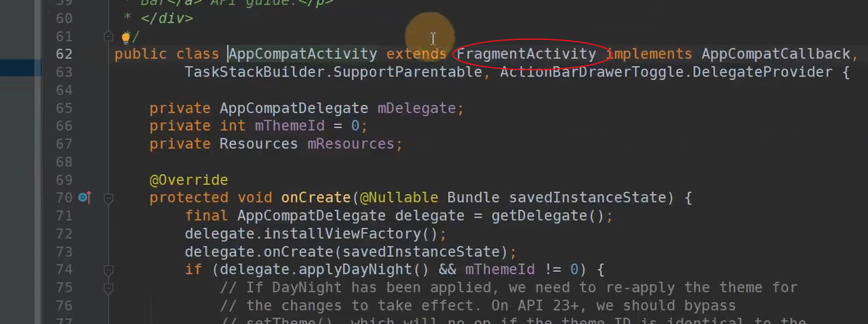Viewport: 868px width, 324px height.
Task: Click the AppCompatActivity class name
Action: 302,54
